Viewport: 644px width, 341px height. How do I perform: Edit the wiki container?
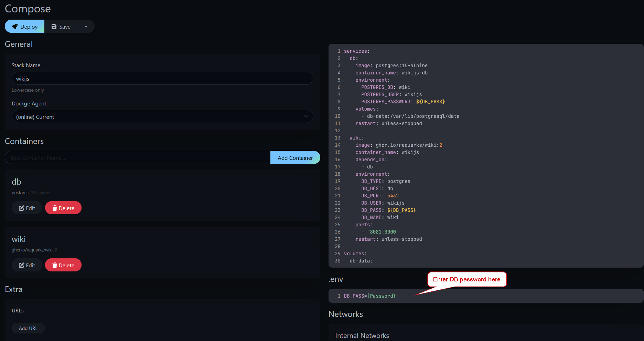[x=27, y=265]
